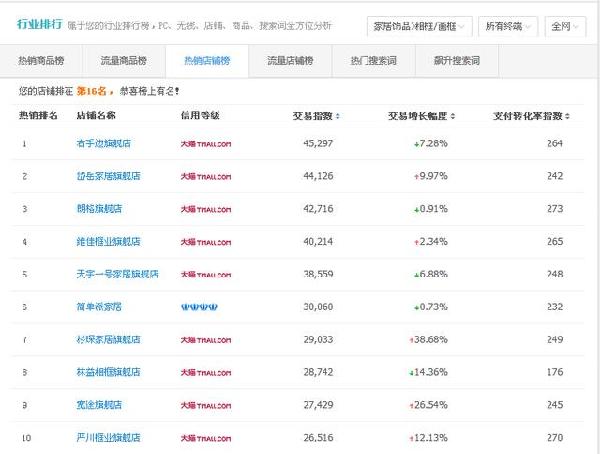Click growth value 7.28%
The height and width of the screenshot is (454, 600).
(433, 144)
